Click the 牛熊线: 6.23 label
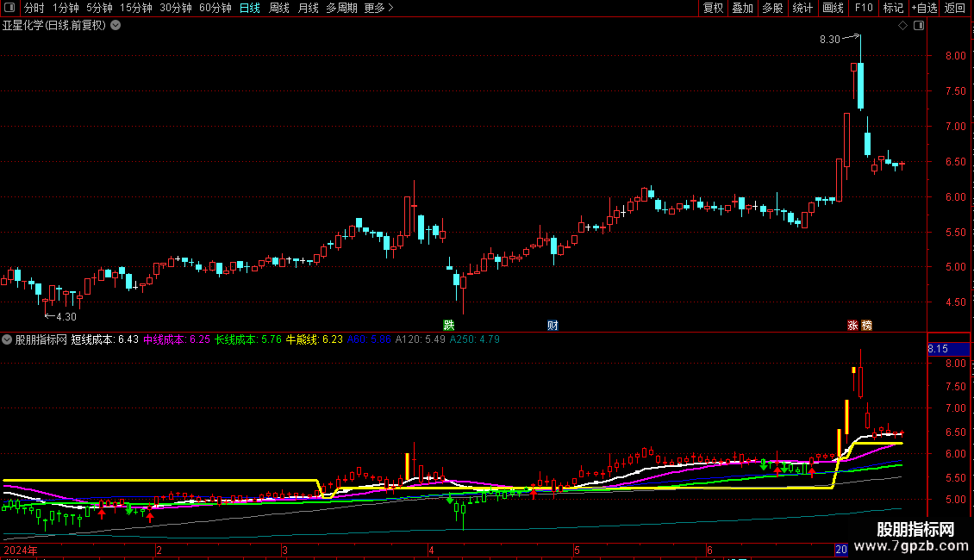974x560 pixels. (x=315, y=339)
